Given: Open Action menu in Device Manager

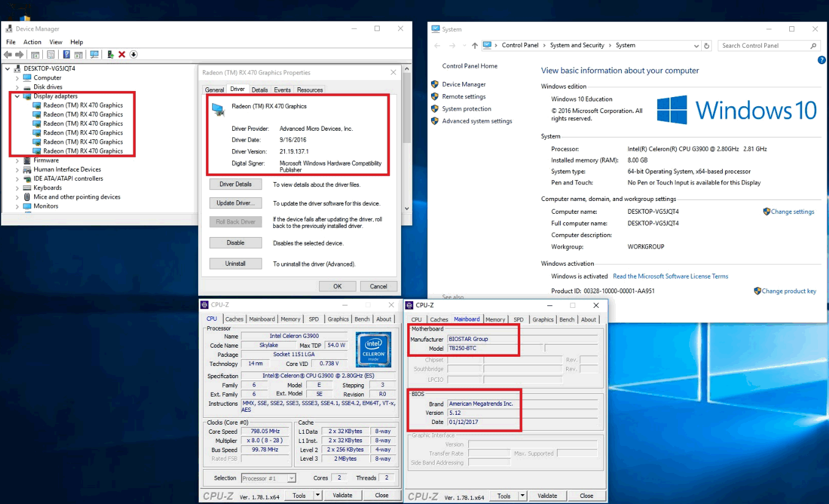Looking at the screenshot, I should coord(32,42).
